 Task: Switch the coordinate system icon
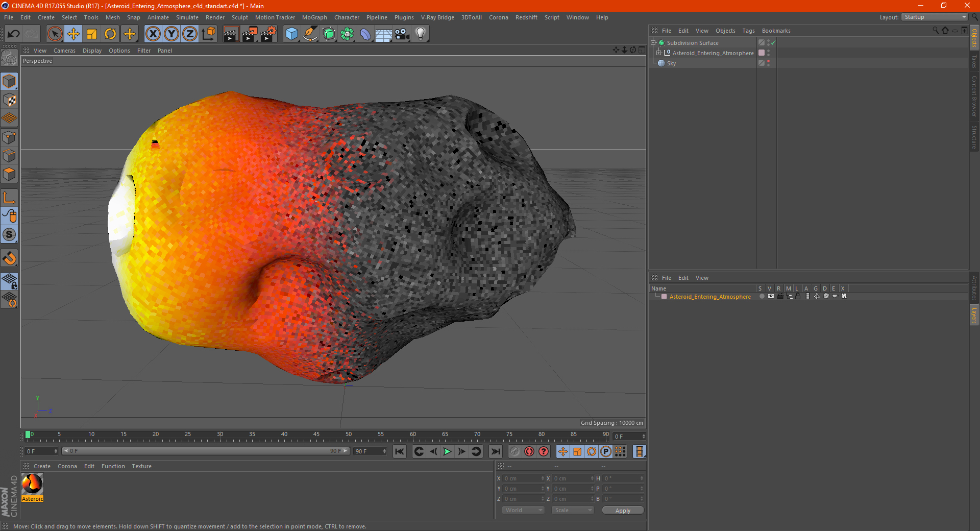208,34
